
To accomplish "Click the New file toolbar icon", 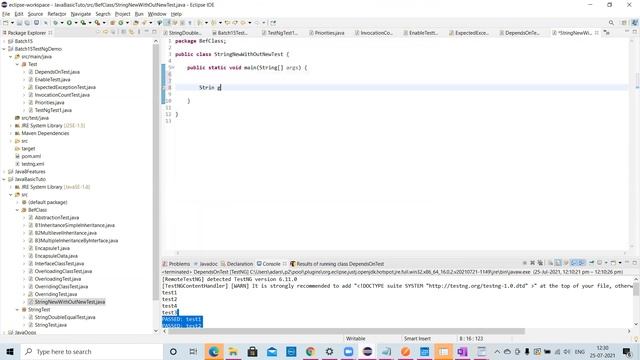I will [x=6, y=23].
